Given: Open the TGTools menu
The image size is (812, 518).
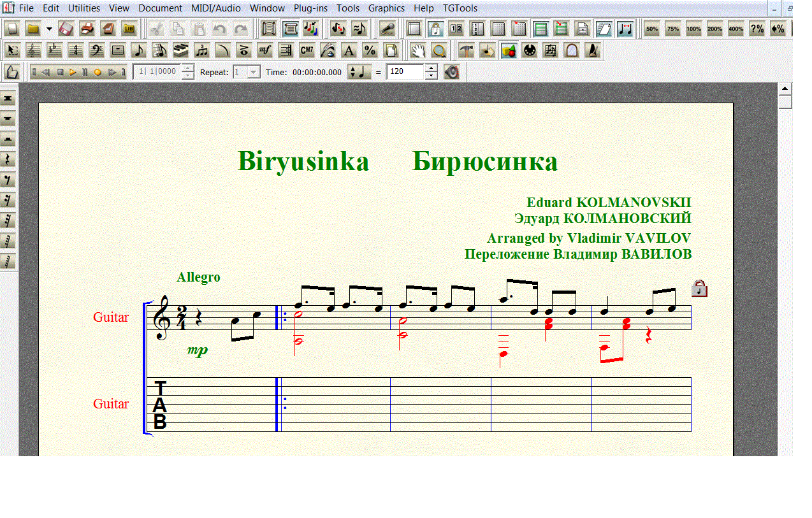Looking at the screenshot, I should pos(460,8).
